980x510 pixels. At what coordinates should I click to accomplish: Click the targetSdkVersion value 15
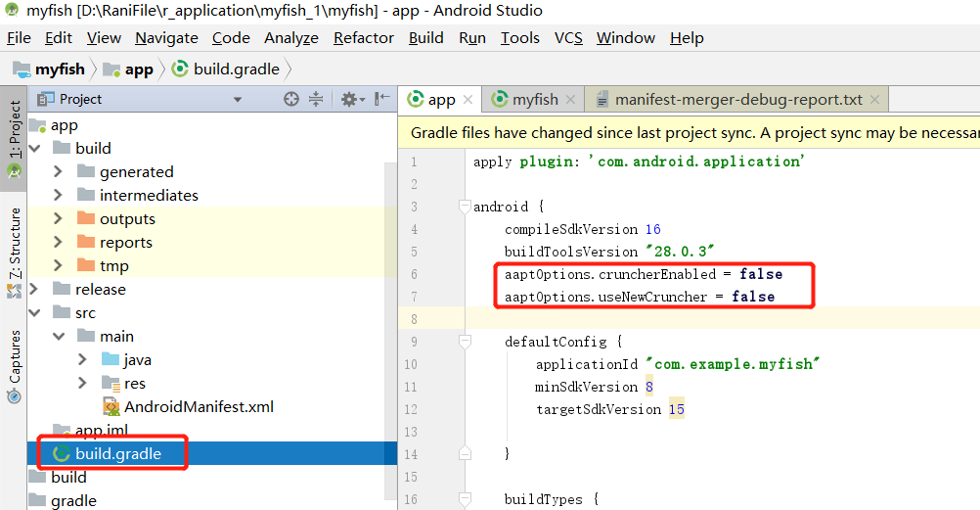click(x=676, y=409)
